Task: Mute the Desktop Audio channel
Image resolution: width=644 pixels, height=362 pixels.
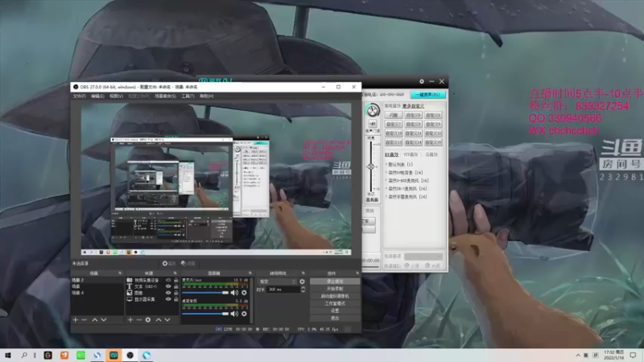Action: (234, 314)
